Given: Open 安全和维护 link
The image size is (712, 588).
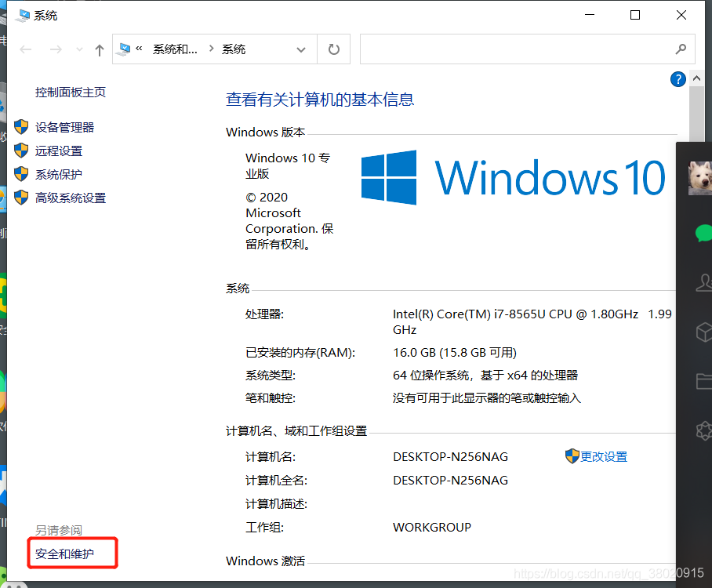Looking at the screenshot, I should tap(64, 554).
